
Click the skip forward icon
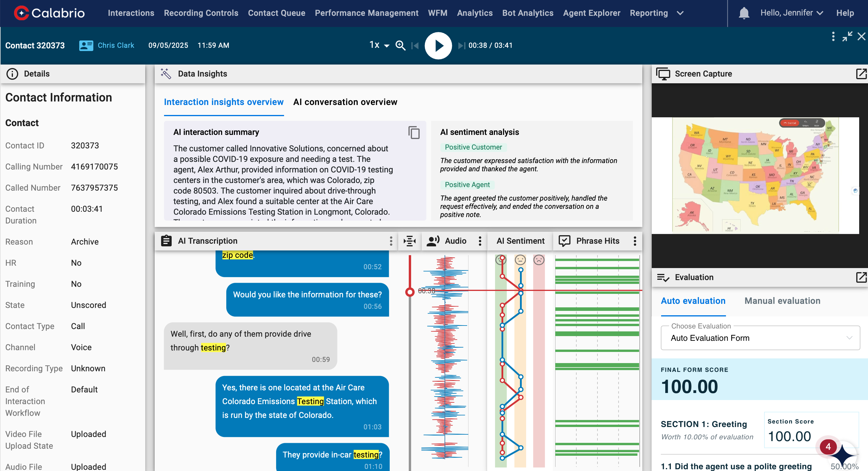tap(461, 45)
